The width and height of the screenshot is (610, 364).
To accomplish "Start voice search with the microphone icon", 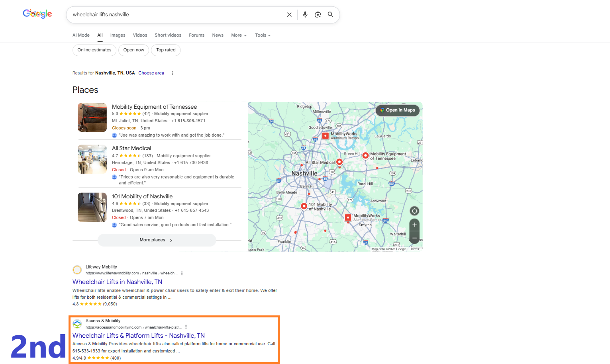I will (x=305, y=15).
